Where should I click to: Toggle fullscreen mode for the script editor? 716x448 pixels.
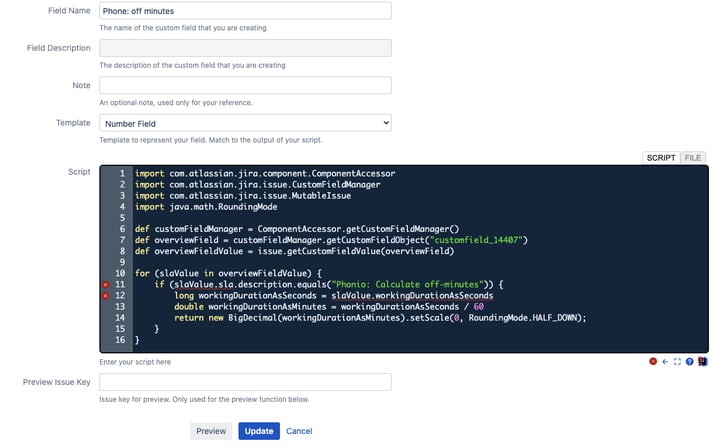(x=677, y=361)
